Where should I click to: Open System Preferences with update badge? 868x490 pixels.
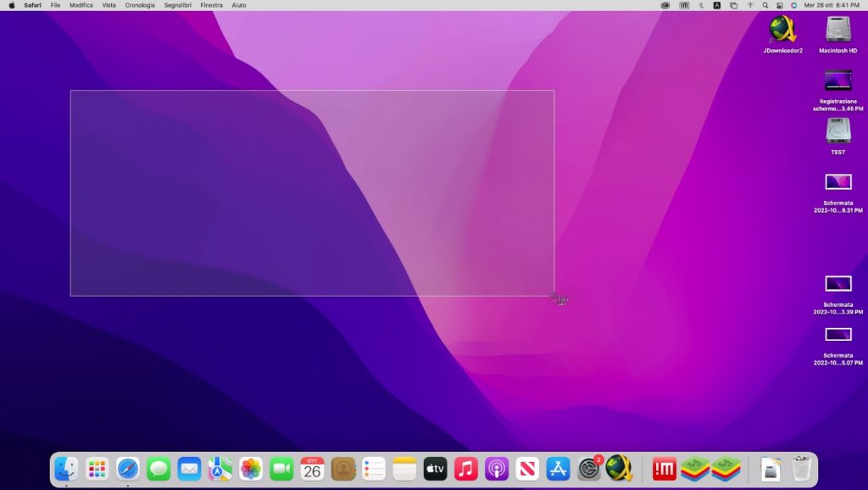pos(589,468)
